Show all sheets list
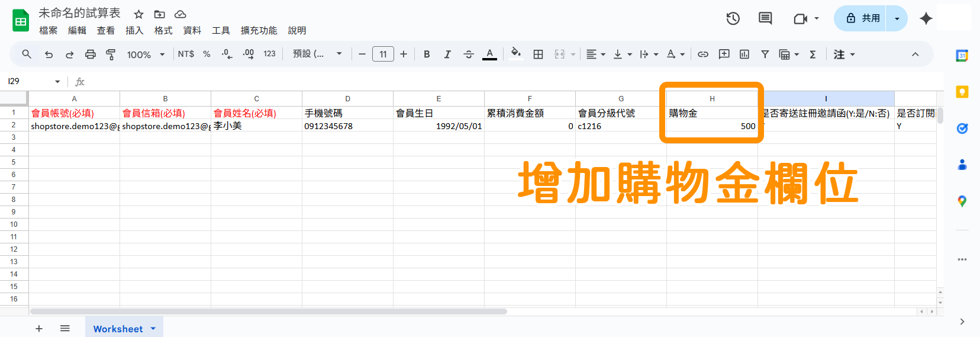This screenshot has height=337, width=980. pyautogui.click(x=65, y=329)
